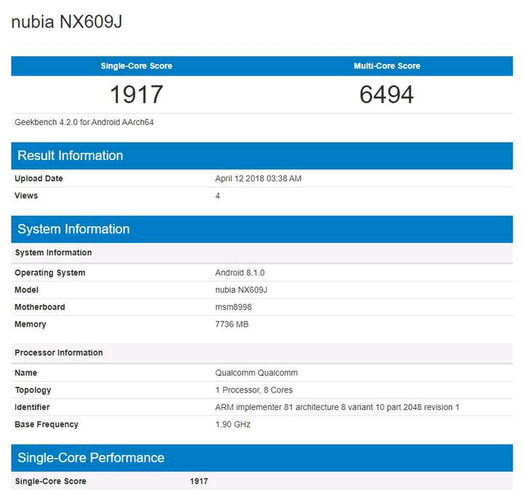Click the 1.90 GHz value
The width and height of the screenshot is (523, 490).
233,424
